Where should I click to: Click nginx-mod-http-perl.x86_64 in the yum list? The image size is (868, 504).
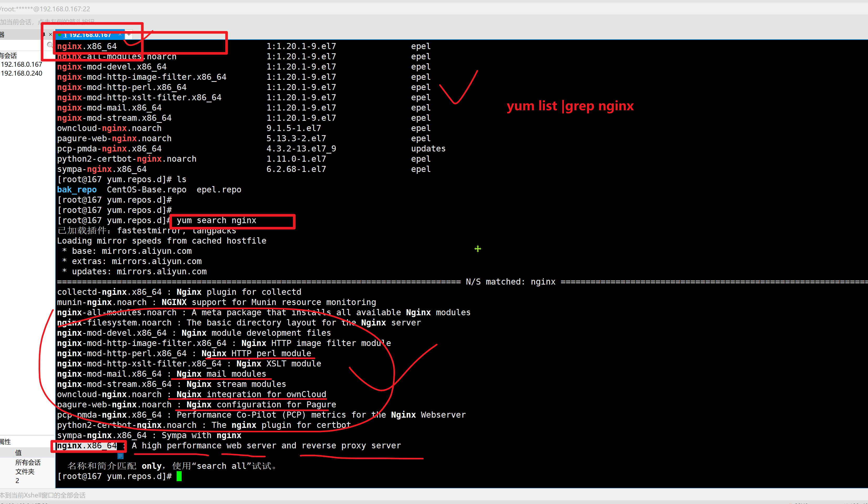(x=122, y=87)
